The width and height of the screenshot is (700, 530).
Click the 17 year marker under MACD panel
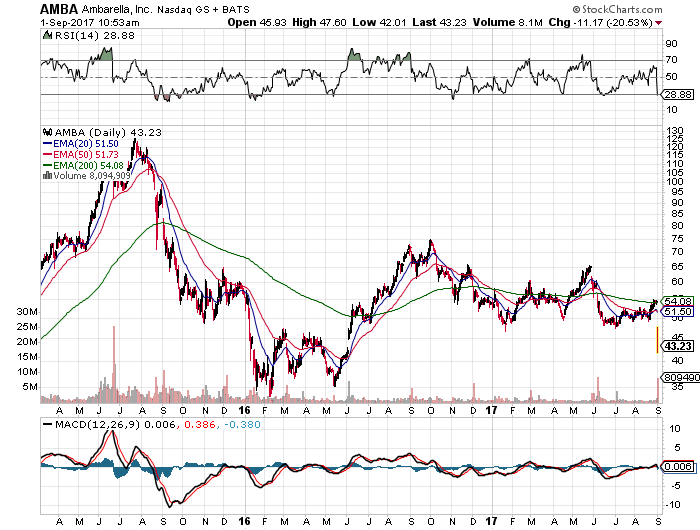click(491, 521)
